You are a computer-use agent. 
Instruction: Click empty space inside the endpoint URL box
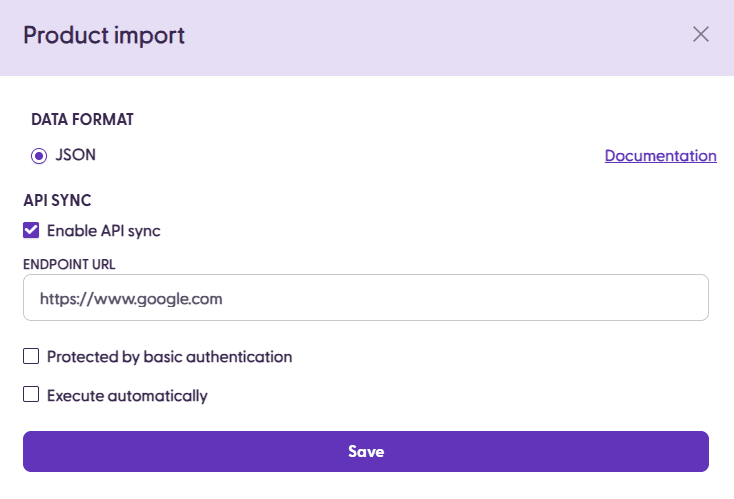[x=500, y=298]
